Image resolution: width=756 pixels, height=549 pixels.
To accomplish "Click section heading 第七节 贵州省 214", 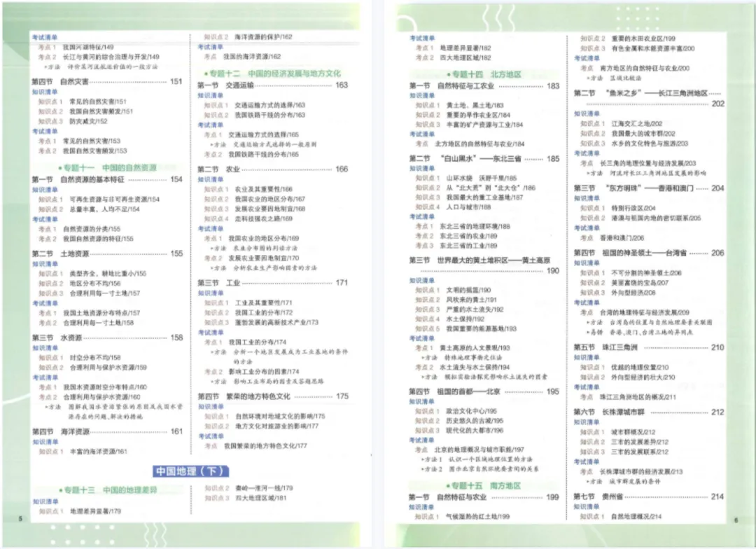I will coord(649,496).
